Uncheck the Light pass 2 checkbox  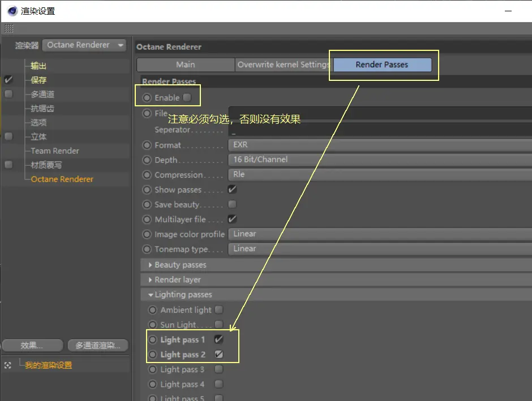219,354
